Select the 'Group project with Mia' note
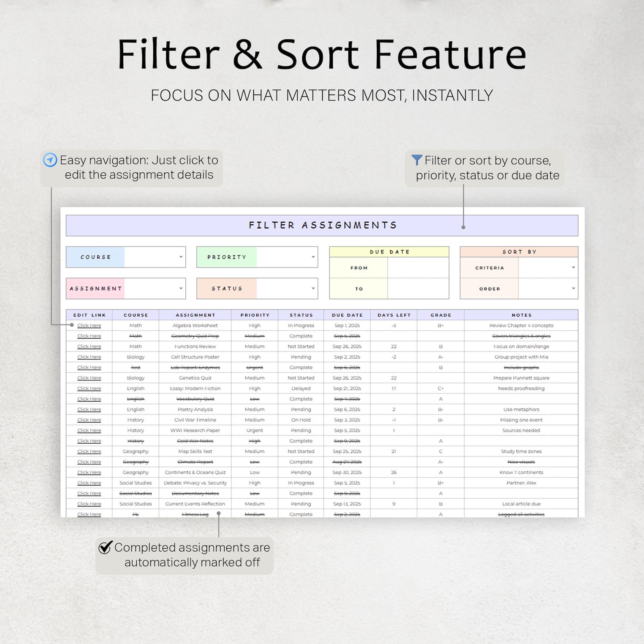The height and width of the screenshot is (644, 644). pyautogui.click(x=522, y=357)
